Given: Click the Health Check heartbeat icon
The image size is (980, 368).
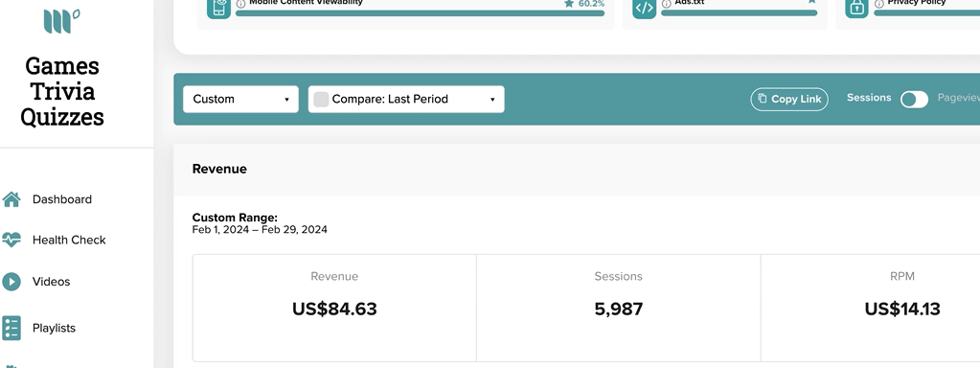Looking at the screenshot, I should (x=11, y=240).
